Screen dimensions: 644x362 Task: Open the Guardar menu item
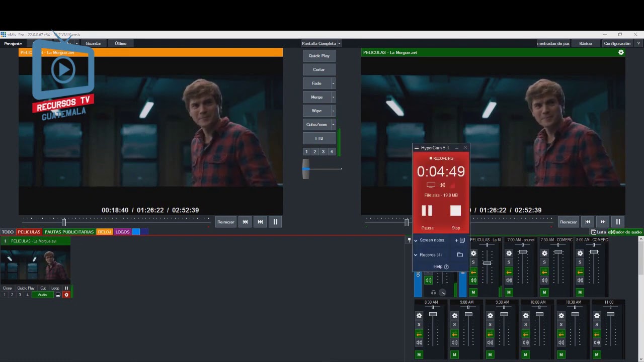coord(93,44)
